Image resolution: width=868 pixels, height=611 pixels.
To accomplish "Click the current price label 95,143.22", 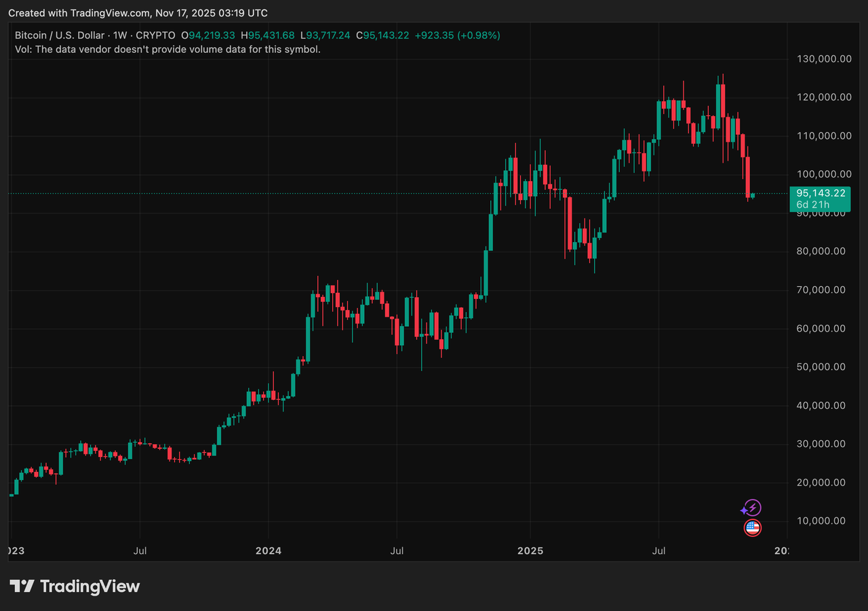I will tap(820, 193).
